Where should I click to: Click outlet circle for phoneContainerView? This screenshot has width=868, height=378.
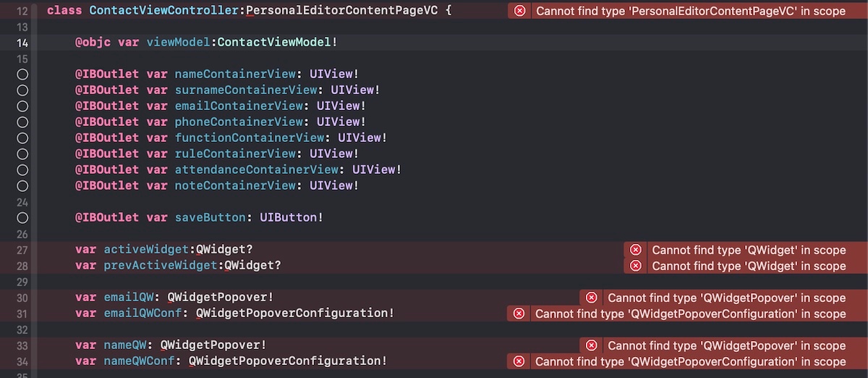coord(22,122)
